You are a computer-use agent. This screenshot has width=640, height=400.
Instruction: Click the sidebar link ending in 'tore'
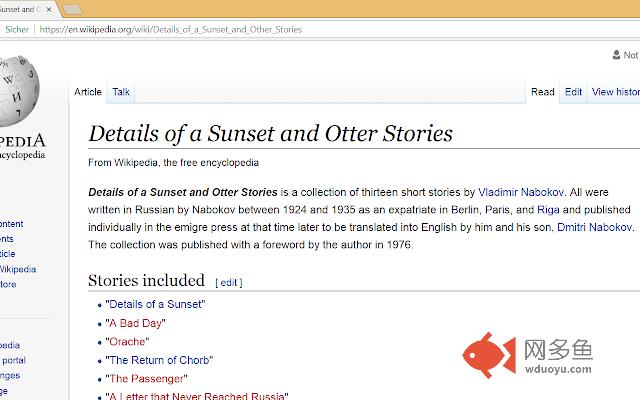click(8, 284)
